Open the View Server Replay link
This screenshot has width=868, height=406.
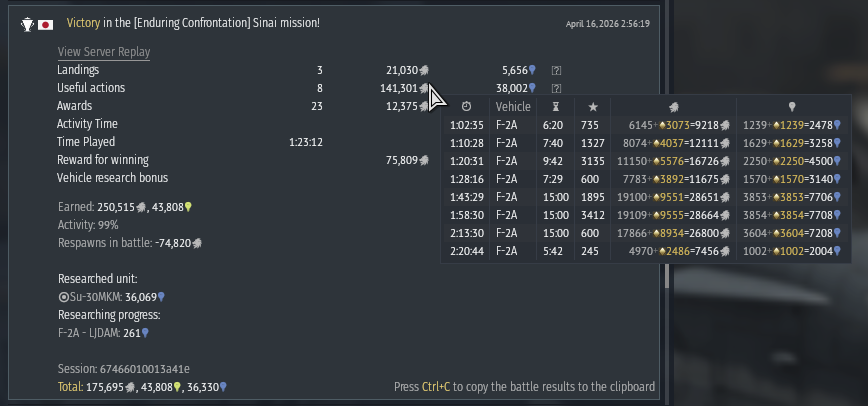[103, 52]
